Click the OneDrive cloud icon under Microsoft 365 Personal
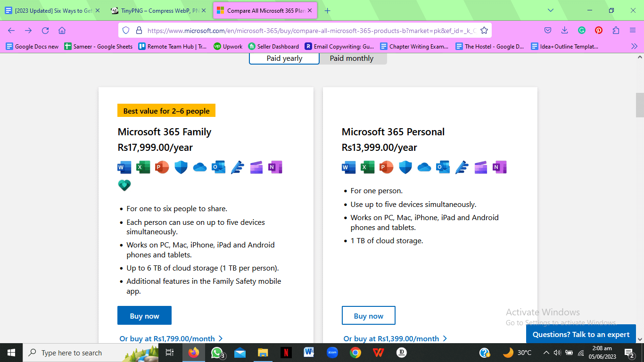This screenshot has width=644, height=362. pos(424,167)
